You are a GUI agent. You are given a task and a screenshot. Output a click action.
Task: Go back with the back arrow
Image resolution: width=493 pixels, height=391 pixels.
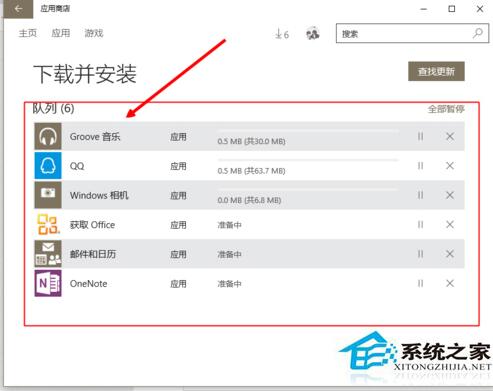click(x=18, y=9)
